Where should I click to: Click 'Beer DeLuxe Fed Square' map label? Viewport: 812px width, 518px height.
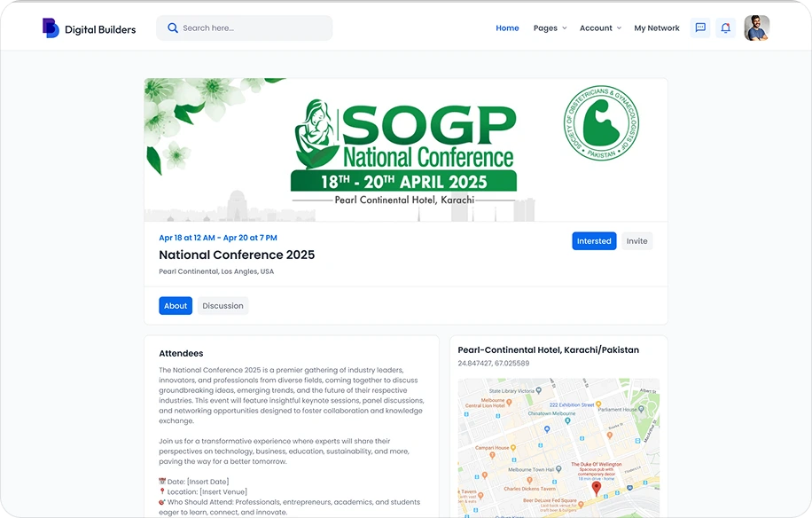[x=550, y=500]
